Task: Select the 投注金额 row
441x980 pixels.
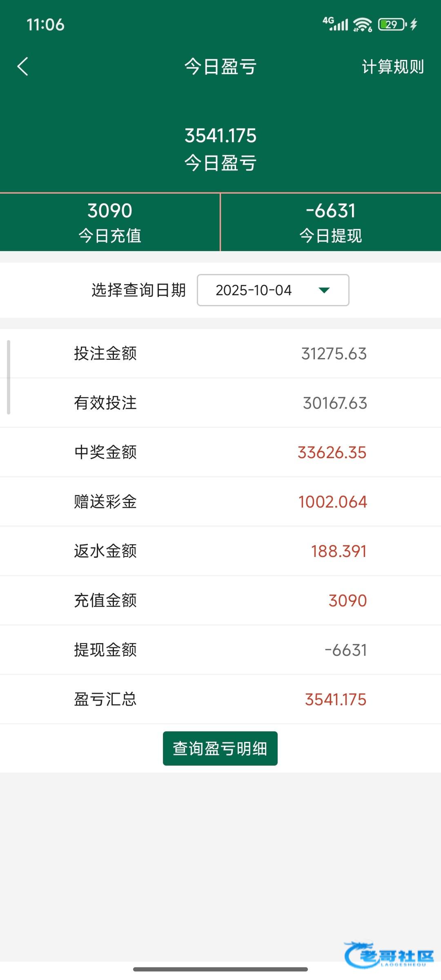Action: (x=220, y=354)
